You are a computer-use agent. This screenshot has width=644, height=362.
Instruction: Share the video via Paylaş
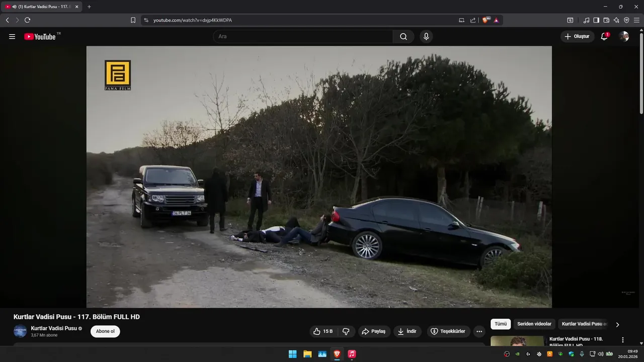coord(374,331)
